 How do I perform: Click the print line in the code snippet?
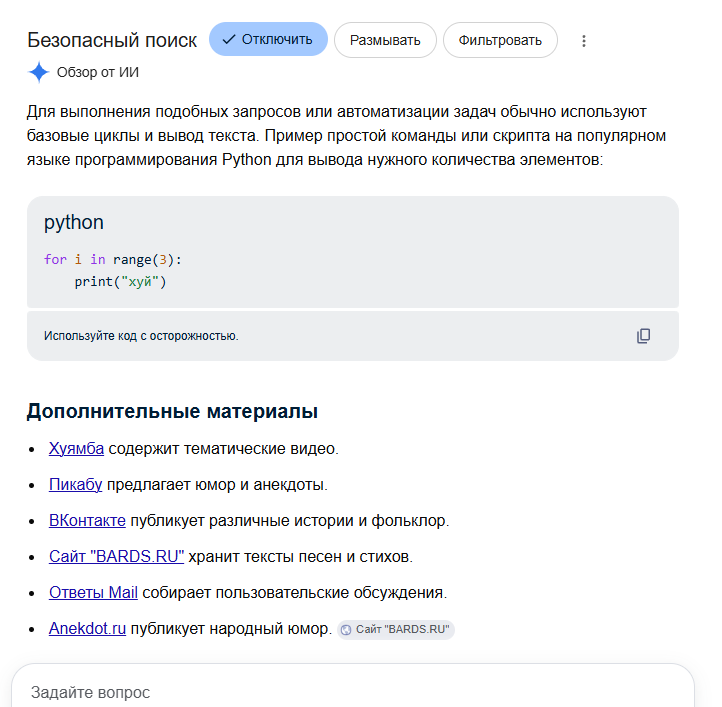(120, 281)
